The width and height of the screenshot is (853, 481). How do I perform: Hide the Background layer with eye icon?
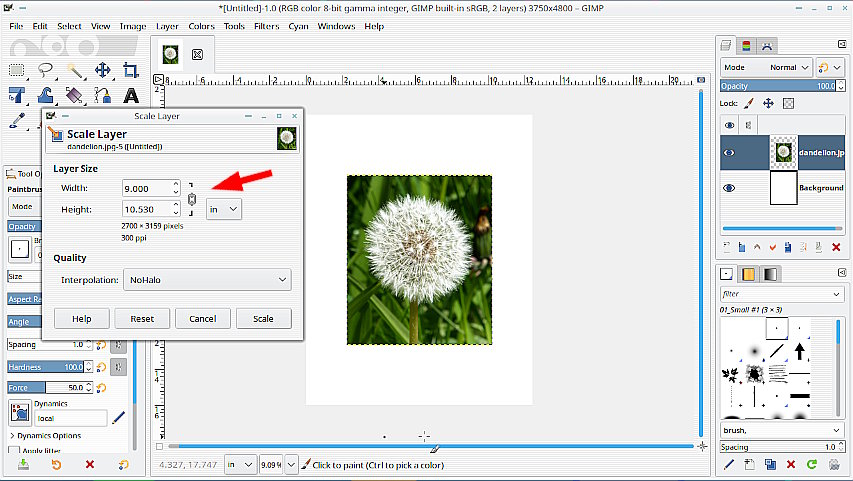tap(730, 188)
